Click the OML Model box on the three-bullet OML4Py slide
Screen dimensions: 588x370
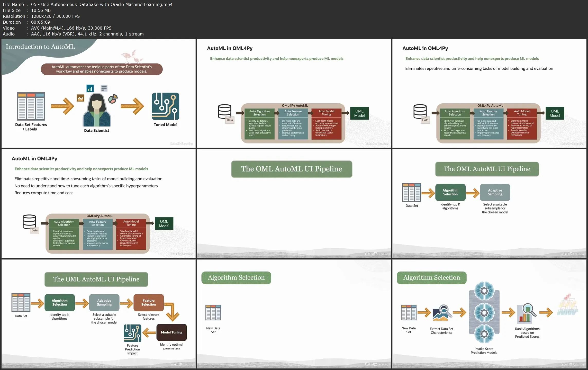pos(164,224)
